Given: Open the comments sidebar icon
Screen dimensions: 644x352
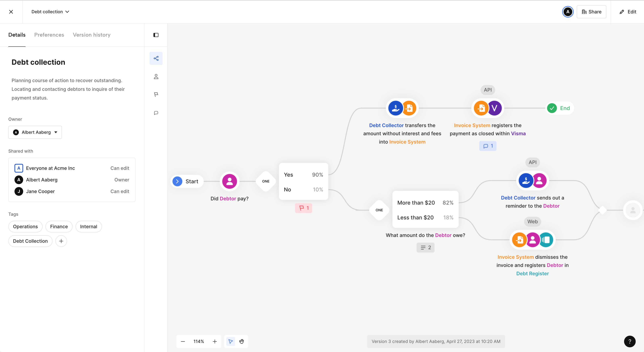Looking at the screenshot, I should pos(156,113).
